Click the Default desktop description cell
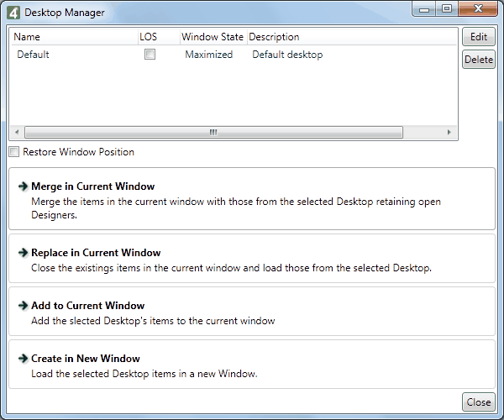The image size is (504, 420). pos(287,55)
